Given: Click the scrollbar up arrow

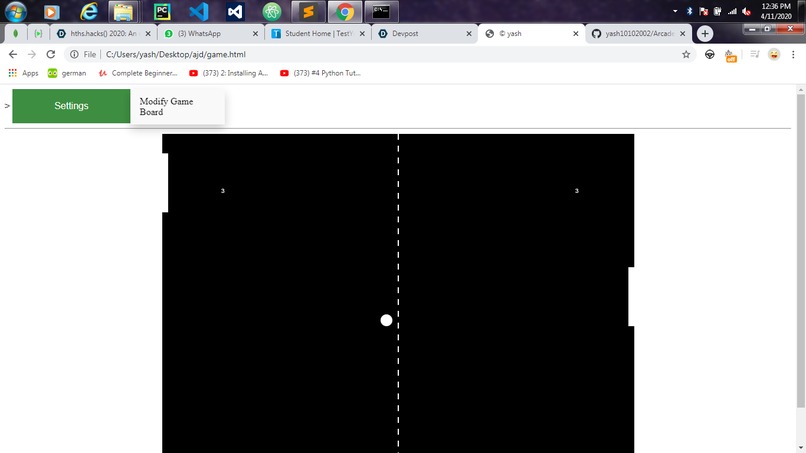Looking at the screenshot, I should tap(800, 90).
